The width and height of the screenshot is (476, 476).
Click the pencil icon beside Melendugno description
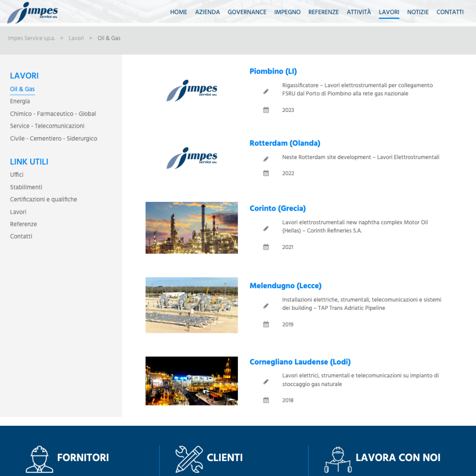click(266, 306)
